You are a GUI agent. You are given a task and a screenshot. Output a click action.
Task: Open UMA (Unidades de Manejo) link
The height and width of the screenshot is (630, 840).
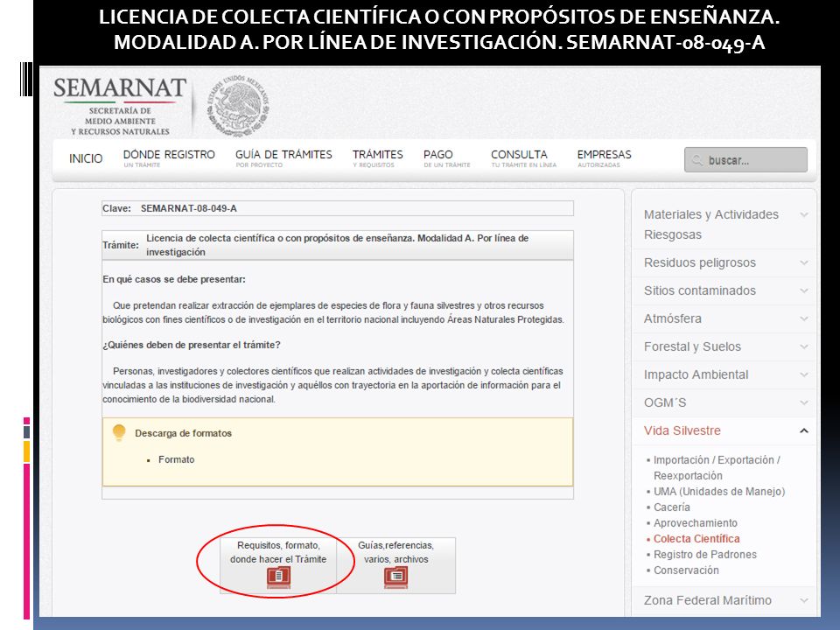[x=719, y=491]
